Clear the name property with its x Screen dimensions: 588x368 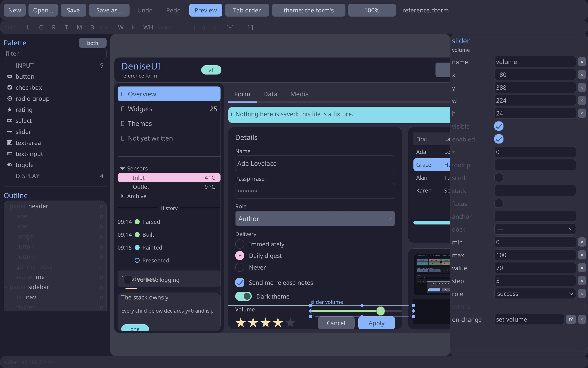(x=582, y=62)
